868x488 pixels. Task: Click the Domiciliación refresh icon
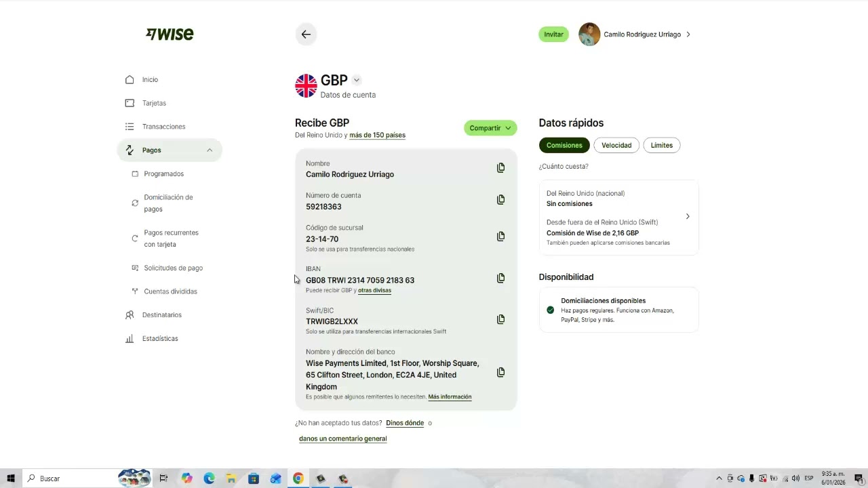pos(135,203)
